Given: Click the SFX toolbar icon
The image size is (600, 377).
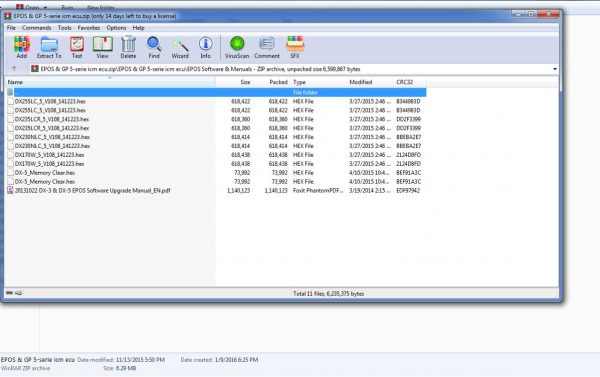Looking at the screenshot, I should [x=295, y=47].
